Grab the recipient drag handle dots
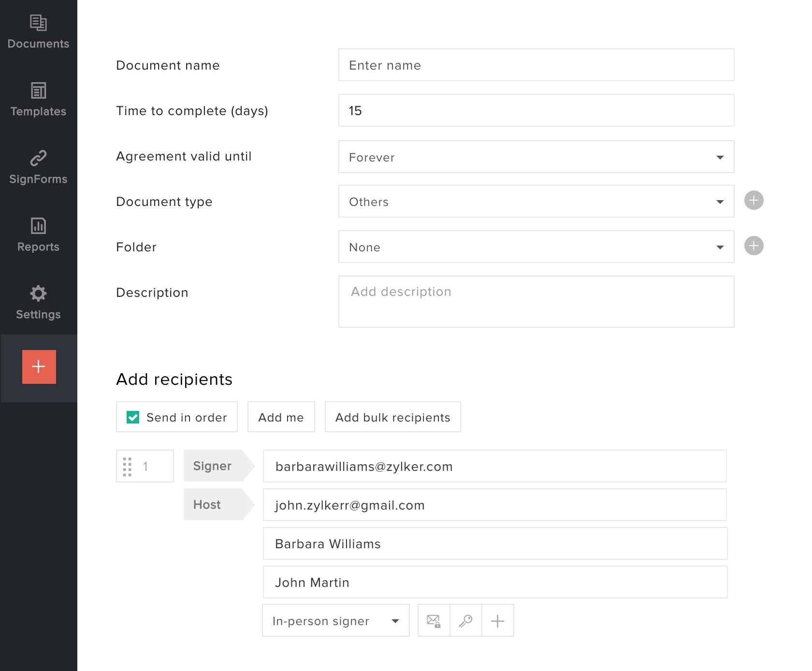812x671 pixels. click(x=127, y=467)
